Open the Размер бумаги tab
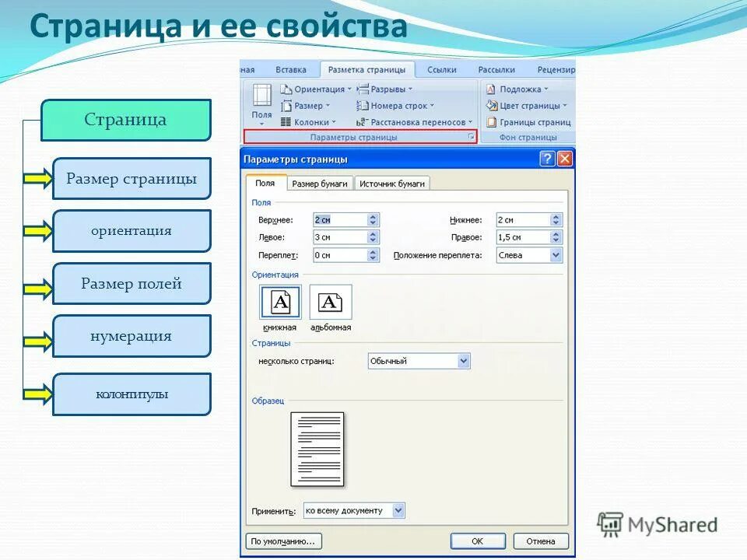Image resolution: width=747 pixels, height=560 pixels. (x=320, y=184)
